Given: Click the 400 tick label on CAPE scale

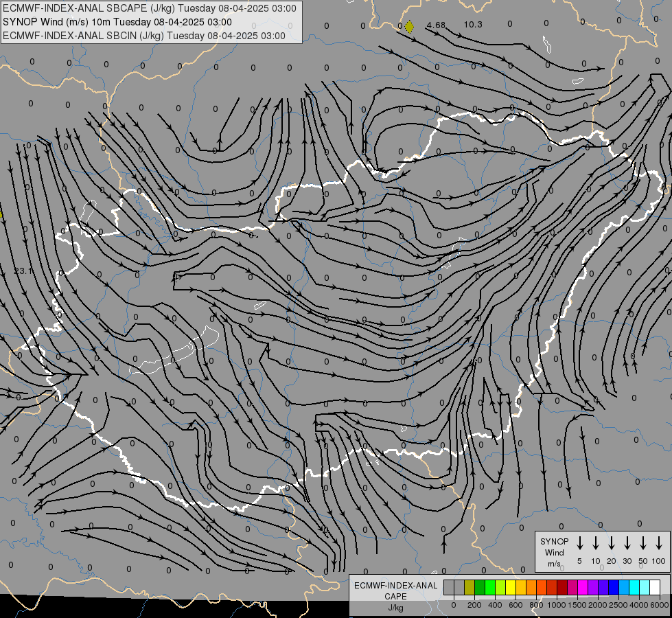Looking at the screenshot, I should point(495,605).
